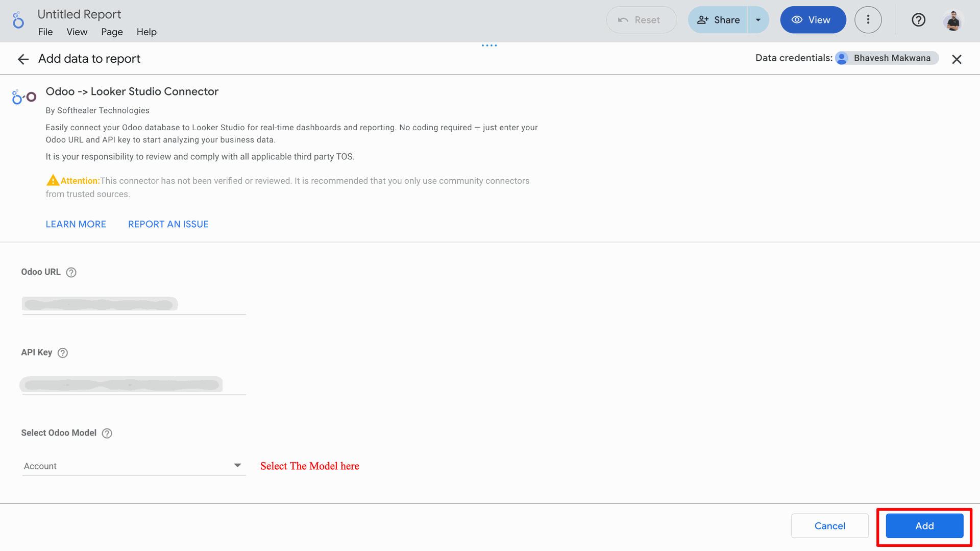Click the Share button
This screenshot has width=980, height=551.
click(718, 20)
